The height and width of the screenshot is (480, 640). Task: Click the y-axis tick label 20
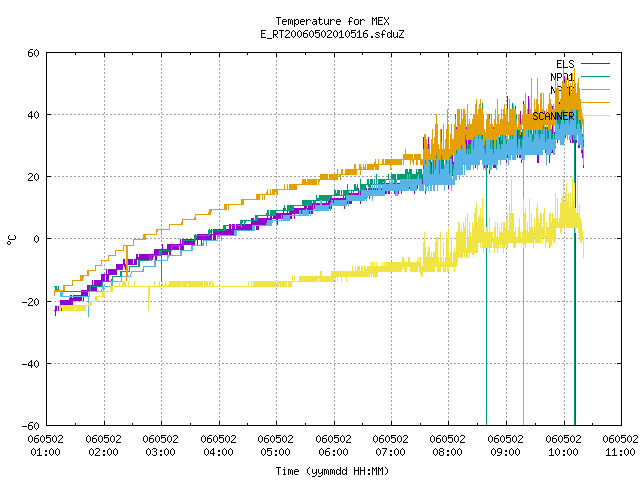pyautogui.click(x=33, y=177)
